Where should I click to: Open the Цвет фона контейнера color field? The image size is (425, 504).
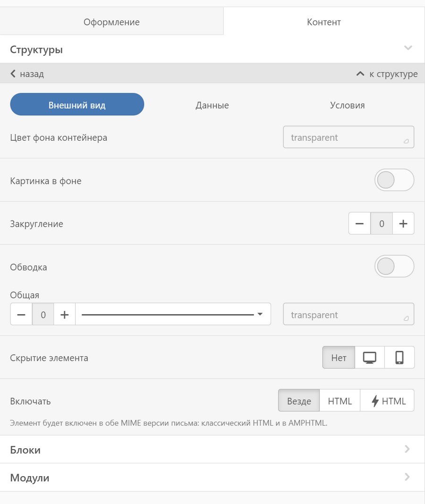point(348,137)
